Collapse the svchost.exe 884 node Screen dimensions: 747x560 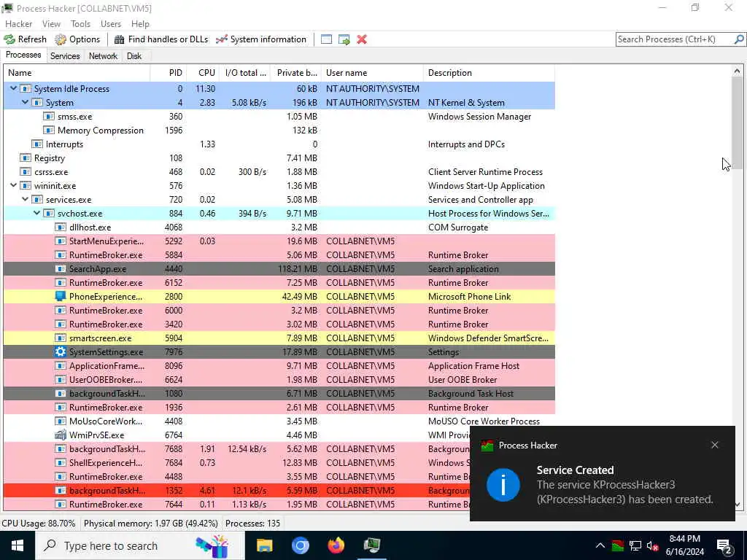(36, 214)
